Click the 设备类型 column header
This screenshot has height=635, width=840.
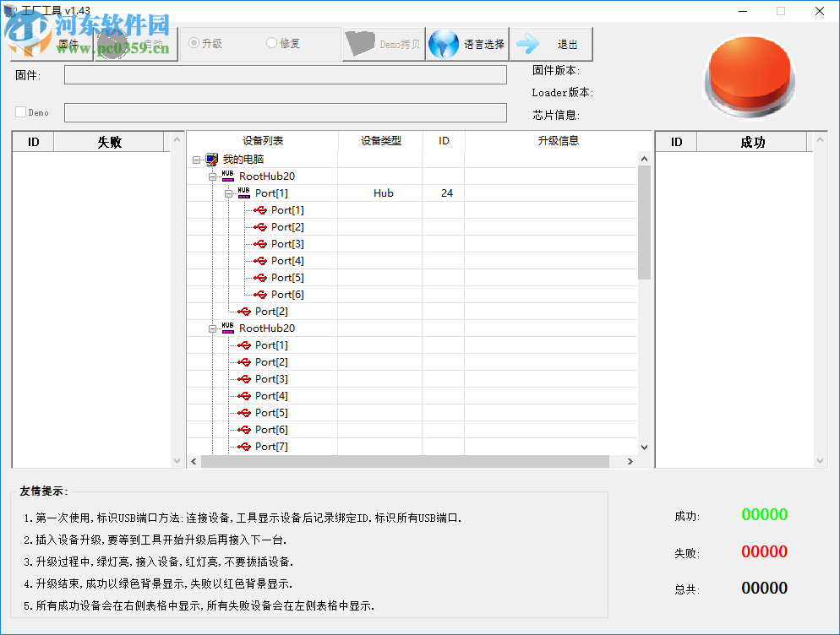pyautogui.click(x=380, y=141)
